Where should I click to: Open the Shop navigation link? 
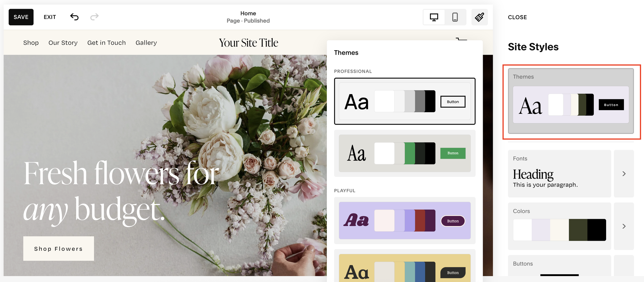(31, 43)
